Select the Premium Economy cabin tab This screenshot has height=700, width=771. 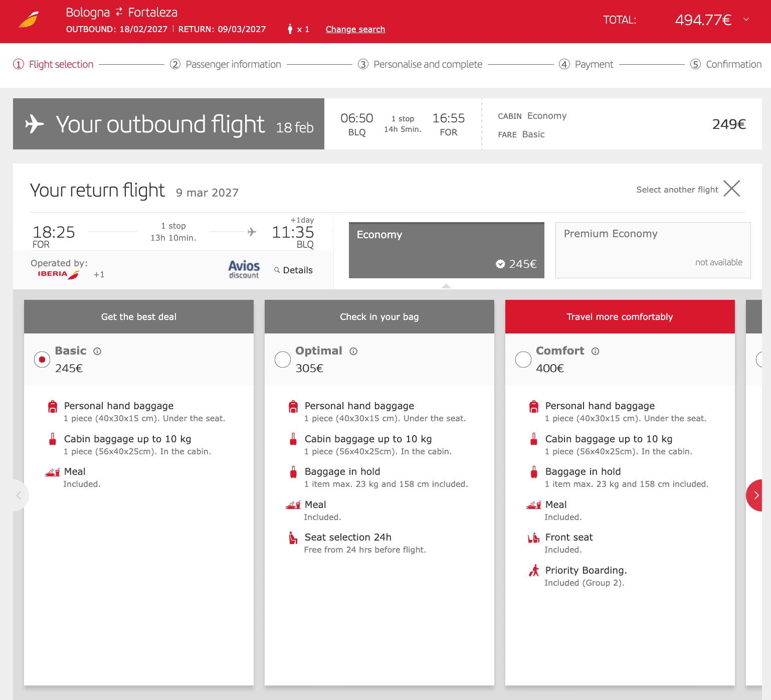click(653, 250)
